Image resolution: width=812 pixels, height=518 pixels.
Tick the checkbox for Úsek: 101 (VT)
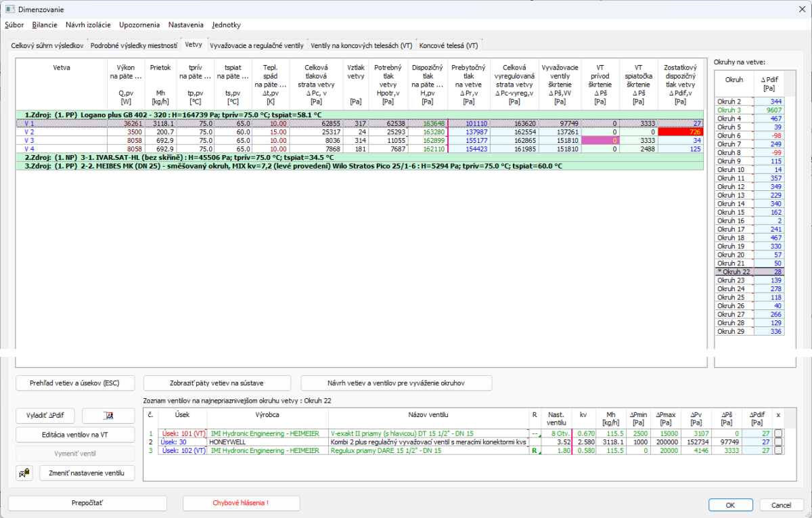[x=778, y=433]
